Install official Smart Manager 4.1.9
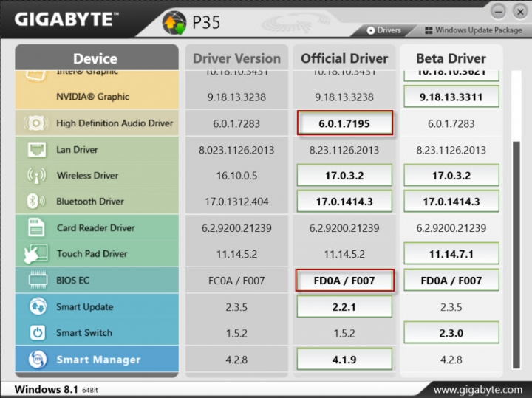Image resolution: width=532 pixels, height=398 pixels. click(344, 359)
